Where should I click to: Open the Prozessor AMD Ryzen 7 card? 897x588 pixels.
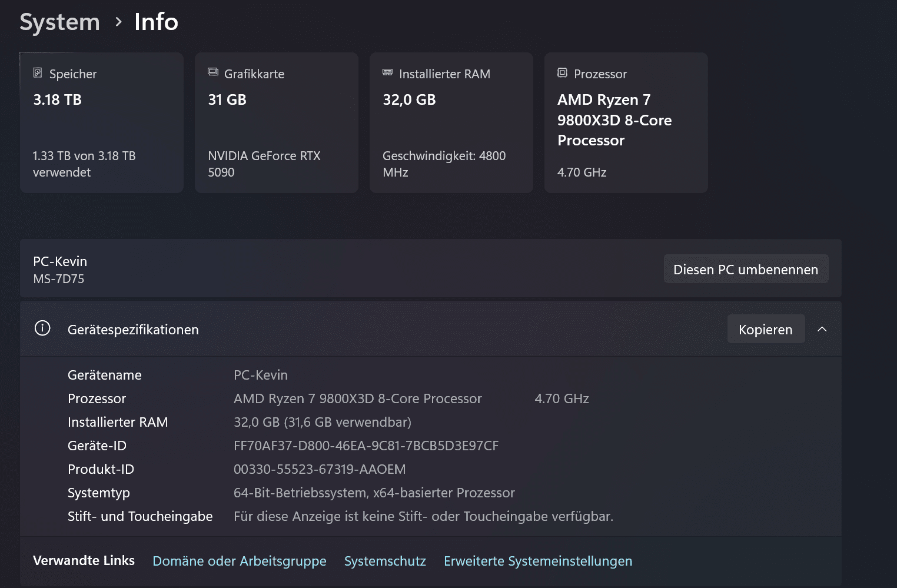pos(626,122)
